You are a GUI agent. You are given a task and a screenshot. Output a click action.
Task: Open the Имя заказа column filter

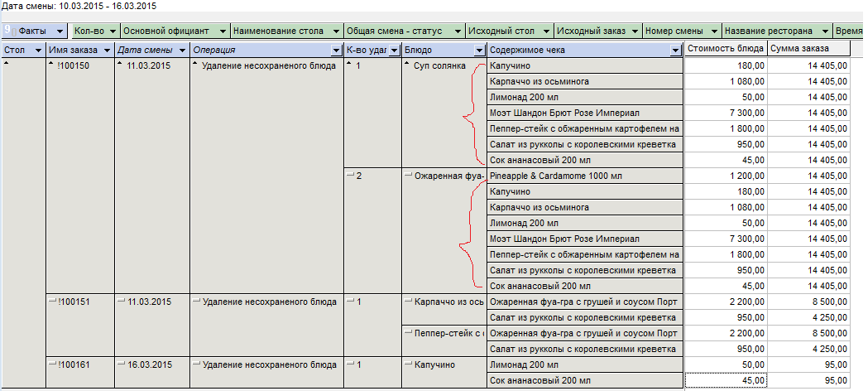point(106,51)
